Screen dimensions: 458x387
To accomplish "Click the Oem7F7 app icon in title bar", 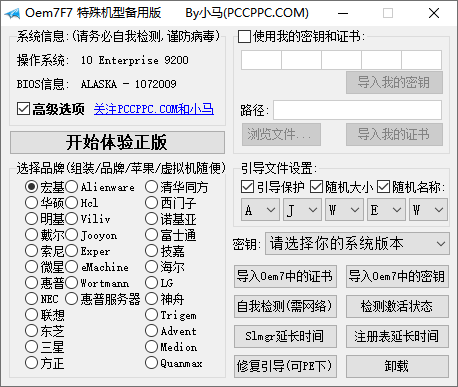I will pyautogui.click(x=12, y=14).
